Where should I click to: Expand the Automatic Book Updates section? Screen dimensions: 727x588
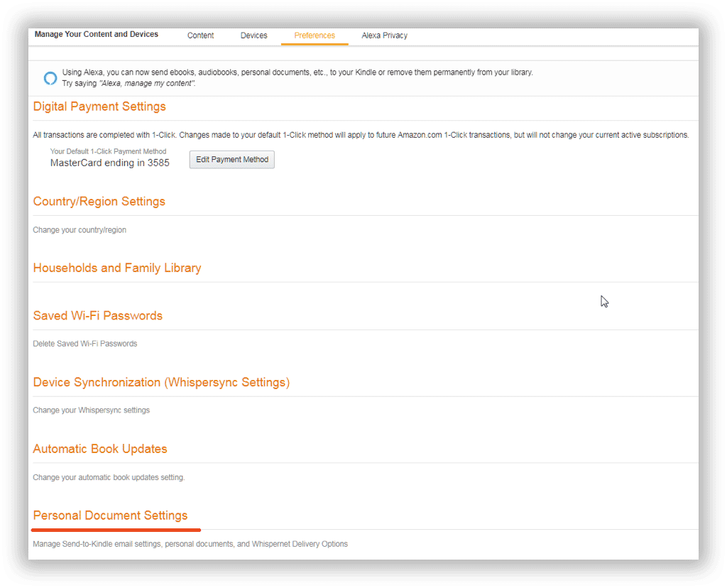click(x=100, y=450)
